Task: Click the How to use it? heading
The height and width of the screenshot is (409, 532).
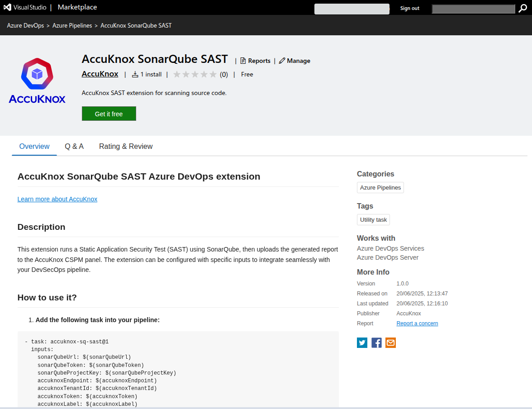Action: (x=47, y=298)
